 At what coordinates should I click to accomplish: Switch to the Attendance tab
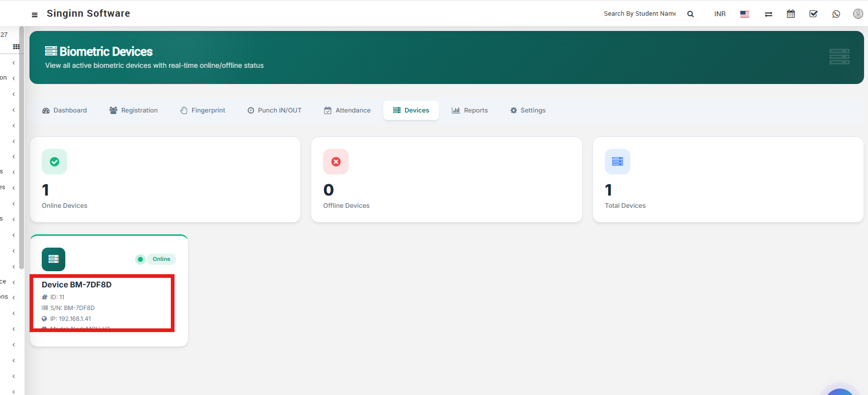(347, 111)
